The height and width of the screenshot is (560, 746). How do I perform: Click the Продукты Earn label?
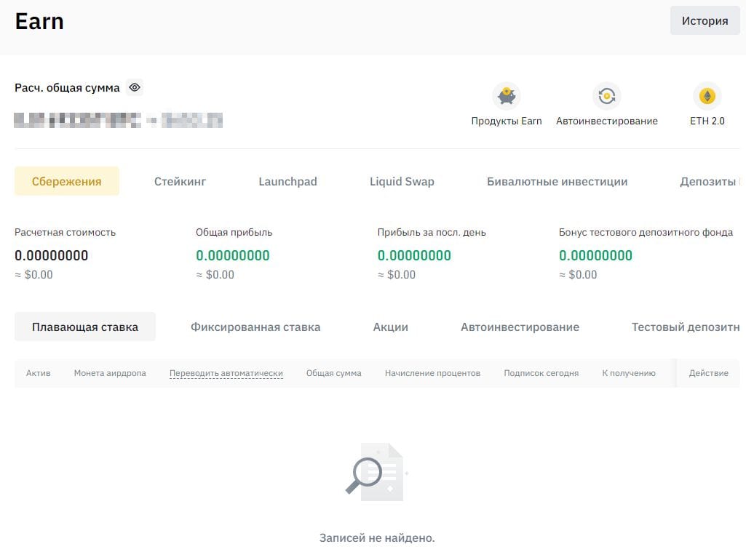507,121
